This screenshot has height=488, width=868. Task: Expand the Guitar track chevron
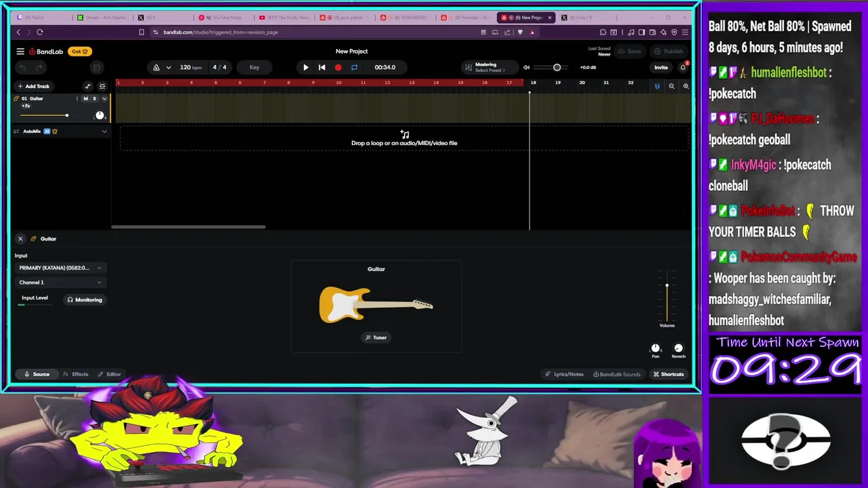coord(104,99)
